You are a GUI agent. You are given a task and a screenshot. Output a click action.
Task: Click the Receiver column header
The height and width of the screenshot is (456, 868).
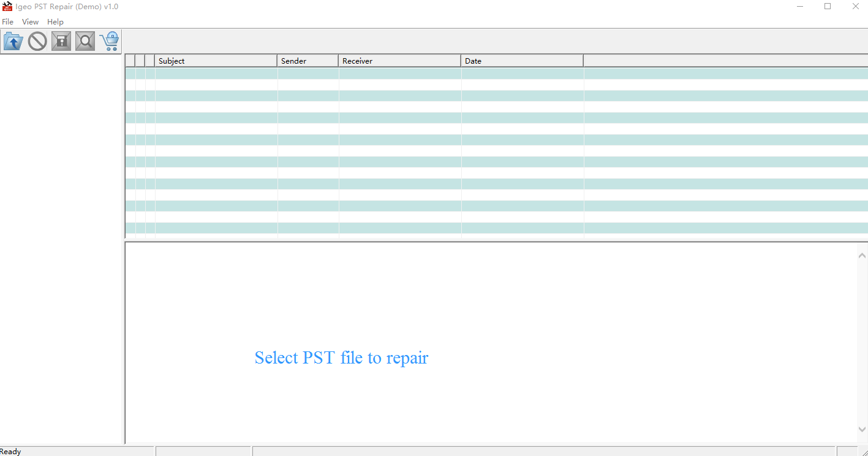(399, 61)
